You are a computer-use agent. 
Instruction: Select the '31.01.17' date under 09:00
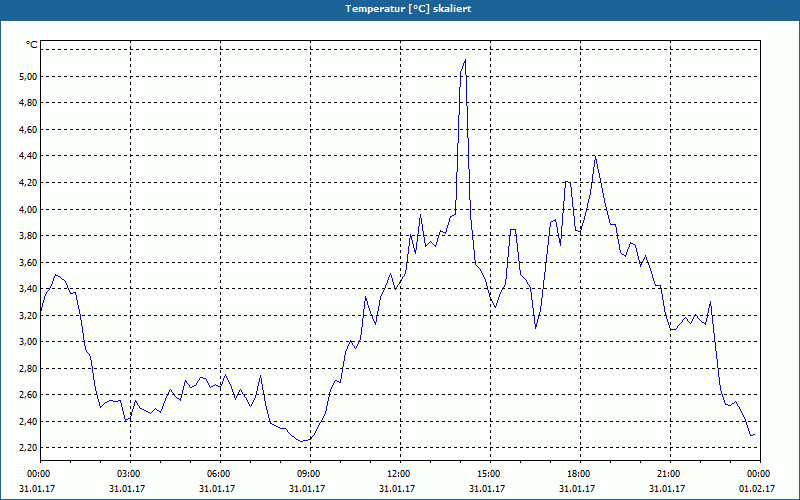[307, 489]
